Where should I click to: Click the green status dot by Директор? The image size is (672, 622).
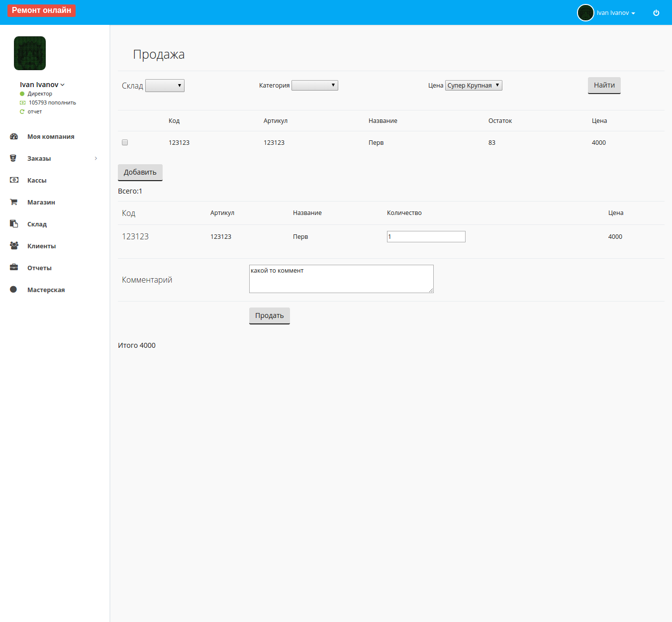click(x=22, y=94)
